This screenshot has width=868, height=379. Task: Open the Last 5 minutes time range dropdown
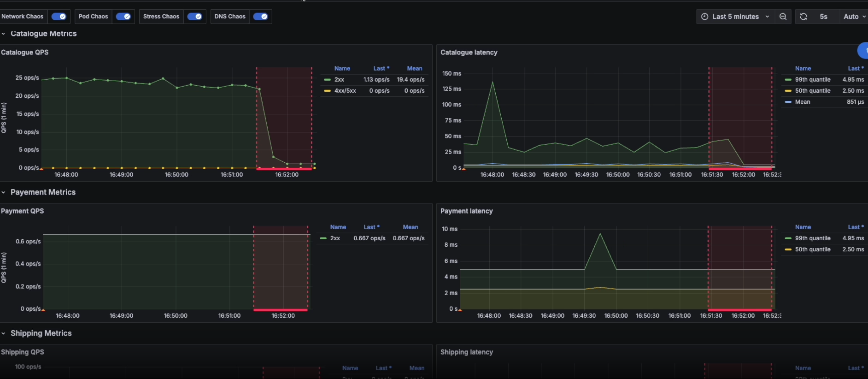pyautogui.click(x=735, y=17)
